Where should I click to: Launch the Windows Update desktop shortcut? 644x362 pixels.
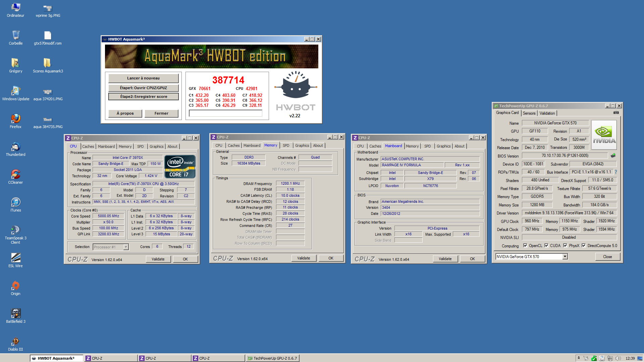click(x=15, y=94)
